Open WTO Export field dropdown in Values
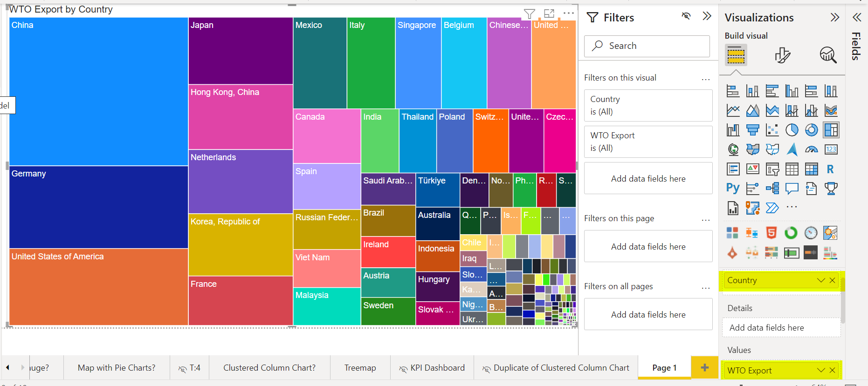The image size is (868, 386). [821, 370]
